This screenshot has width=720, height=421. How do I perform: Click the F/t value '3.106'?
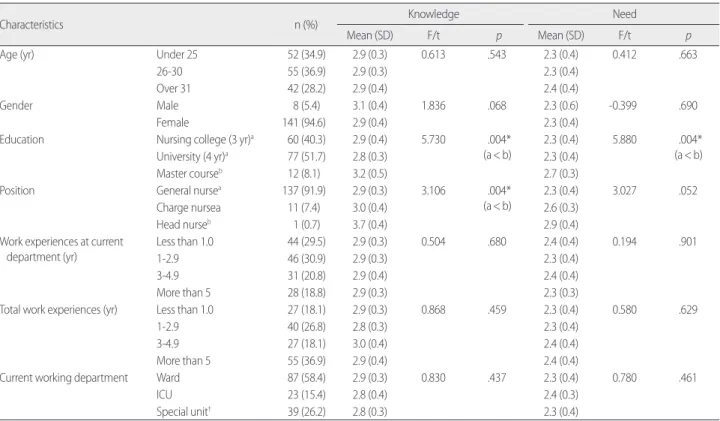pos(433,191)
